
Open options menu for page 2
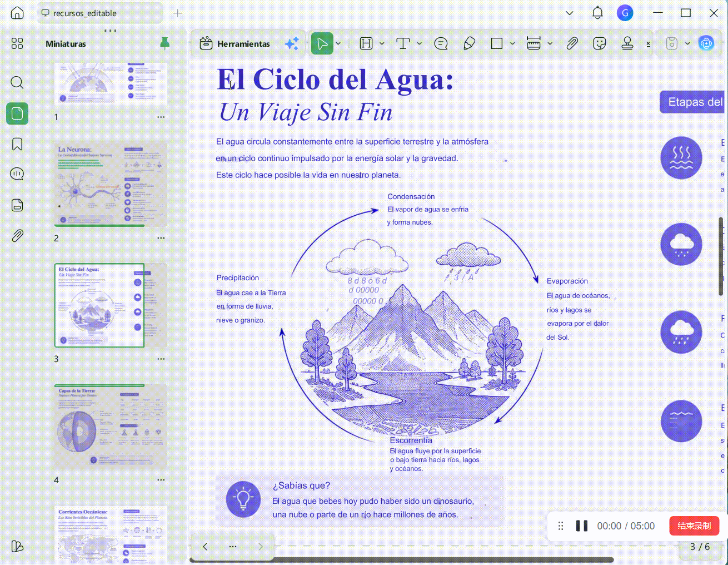point(161,238)
